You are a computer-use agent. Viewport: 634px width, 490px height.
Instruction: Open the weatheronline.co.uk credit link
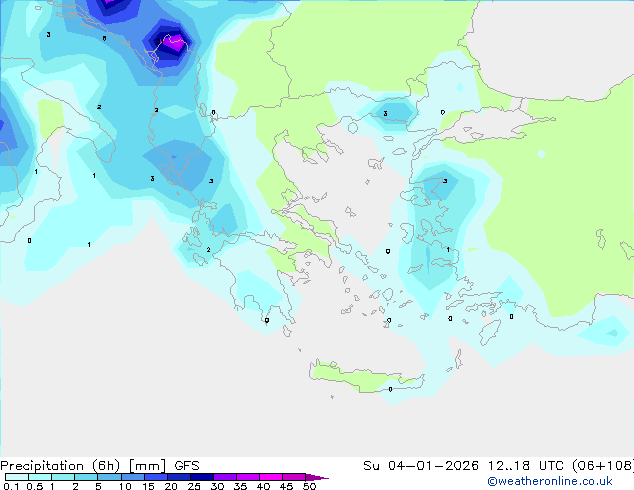(550, 481)
